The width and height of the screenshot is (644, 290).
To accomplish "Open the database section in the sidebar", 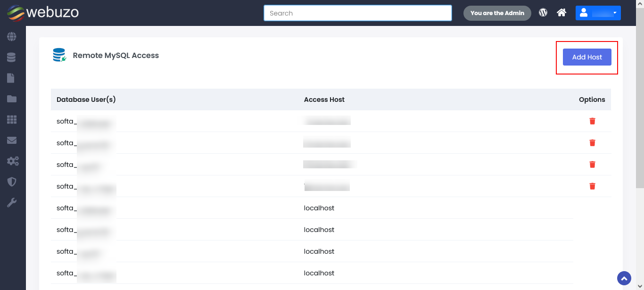I will 11,58.
